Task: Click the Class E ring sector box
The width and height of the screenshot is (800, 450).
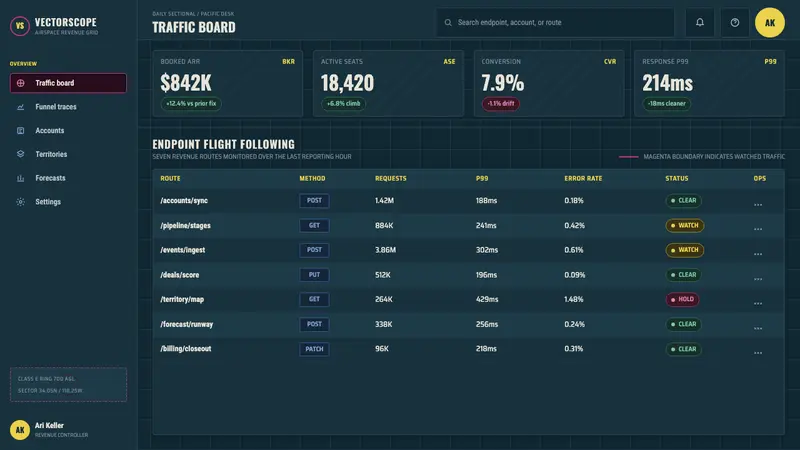Action: pos(68,385)
